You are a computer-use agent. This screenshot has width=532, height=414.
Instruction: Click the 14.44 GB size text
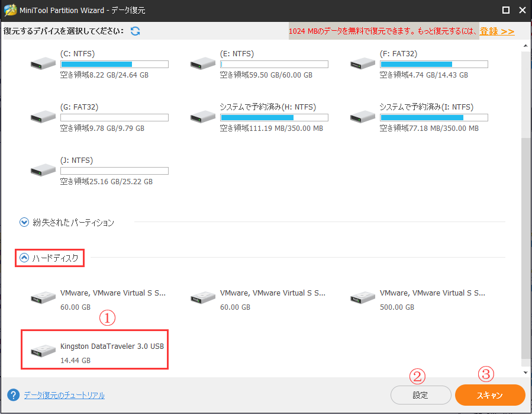click(75, 360)
